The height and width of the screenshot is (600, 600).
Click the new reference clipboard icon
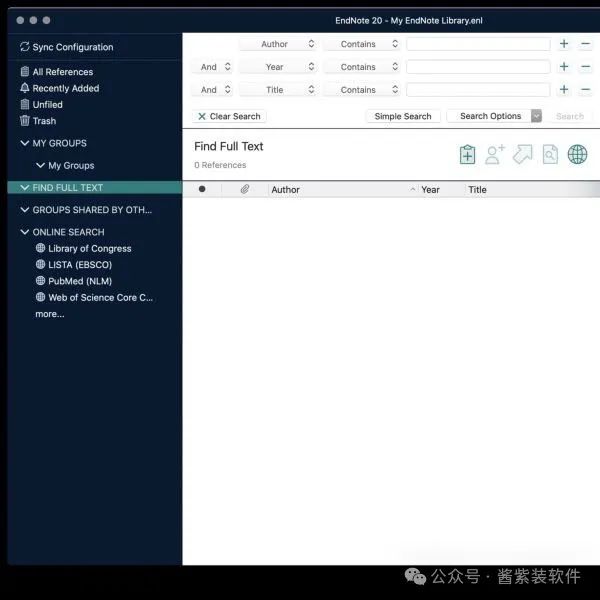(x=467, y=155)
